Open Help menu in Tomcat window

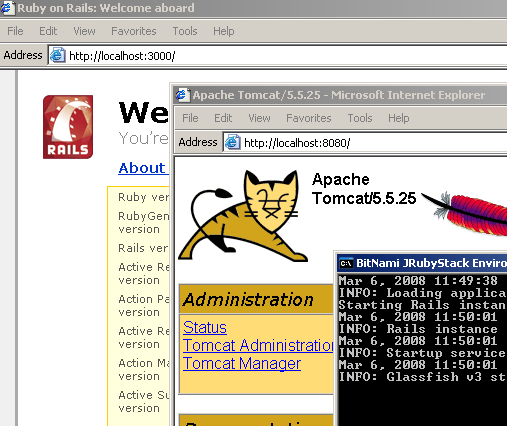tap(399, 118)
